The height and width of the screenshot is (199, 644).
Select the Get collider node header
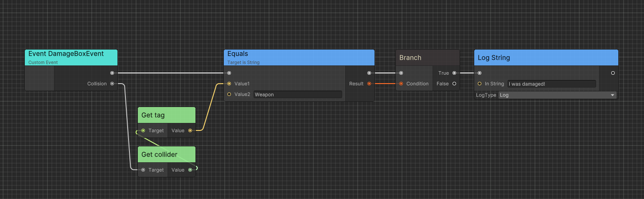pyautogui.click(x=166, y=154)
